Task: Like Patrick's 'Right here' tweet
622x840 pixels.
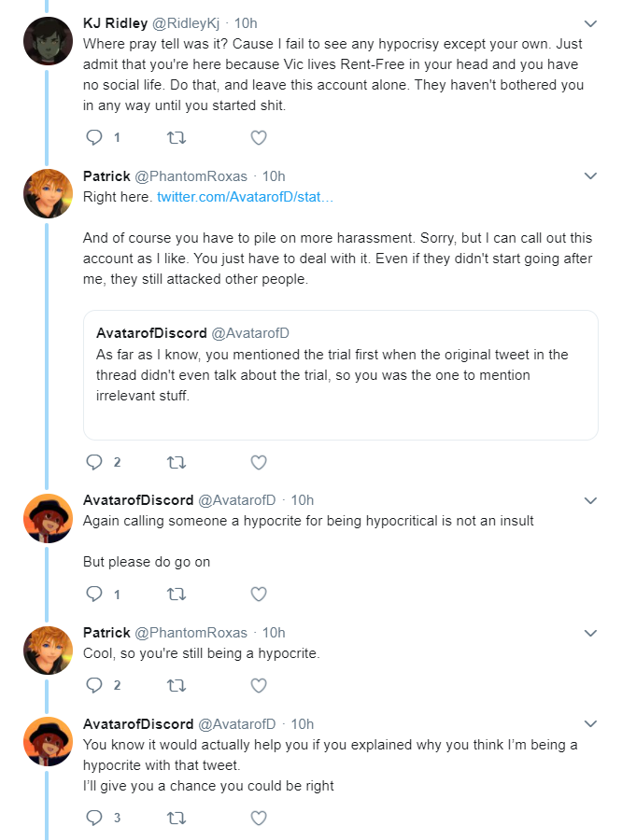Action: coord(259,462)
